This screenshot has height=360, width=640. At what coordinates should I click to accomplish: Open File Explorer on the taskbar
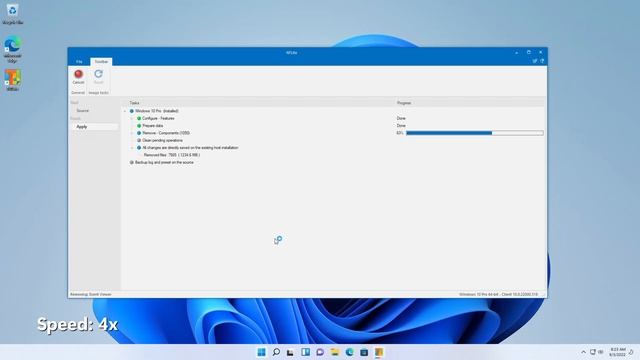[335, 352]
